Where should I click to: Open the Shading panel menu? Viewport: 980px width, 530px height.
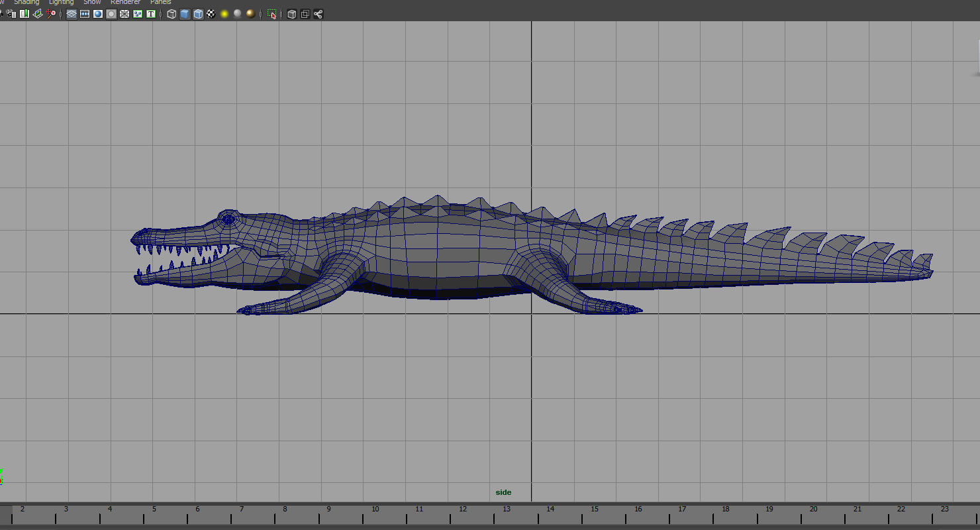pos(26,2)
